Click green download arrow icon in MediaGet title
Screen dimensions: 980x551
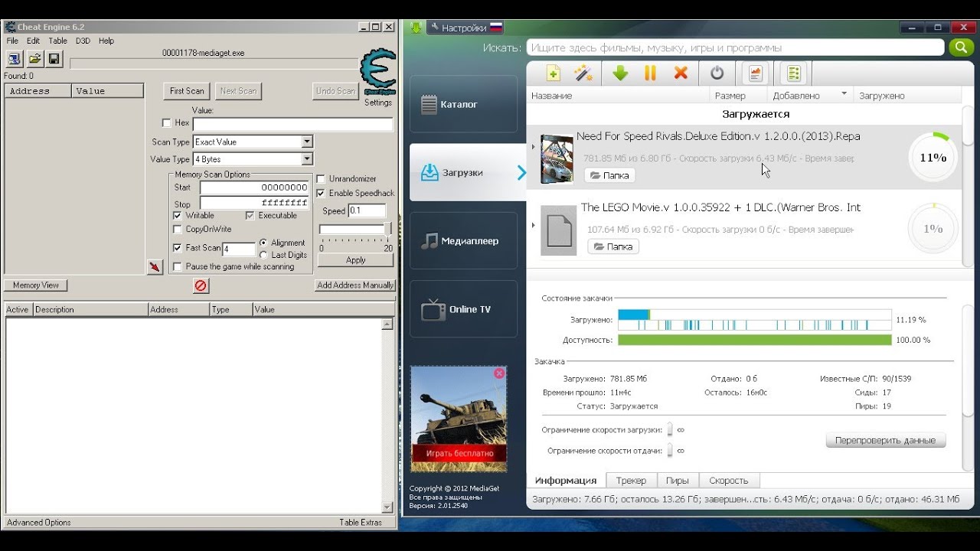coord(416,28)
